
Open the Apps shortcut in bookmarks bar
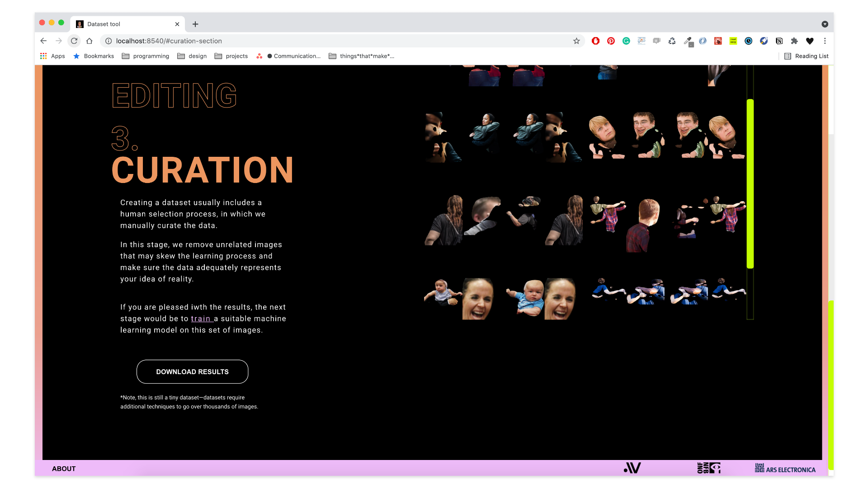[52, 56]
